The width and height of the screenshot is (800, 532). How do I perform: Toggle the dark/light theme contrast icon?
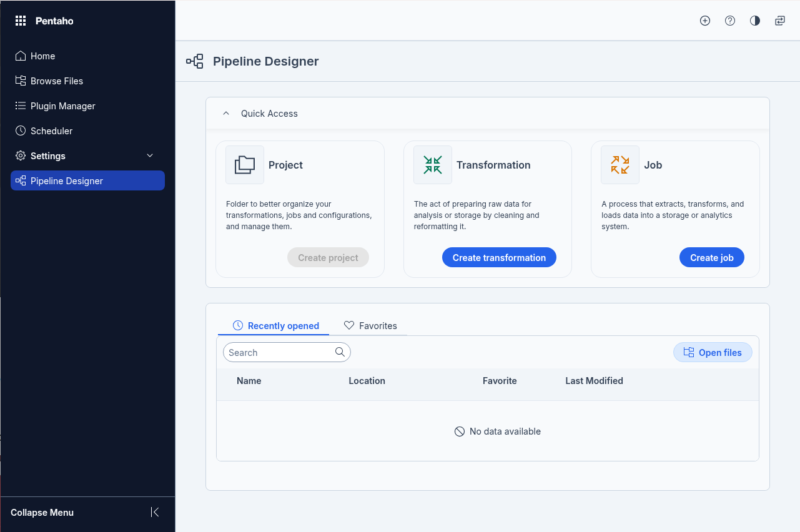[x=755, y=21]
